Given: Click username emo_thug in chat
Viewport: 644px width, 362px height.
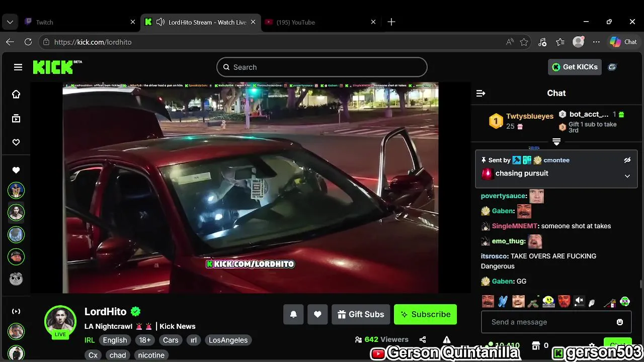Looking at the screenshot, I should pyautogui.click(x=508, y=241).
